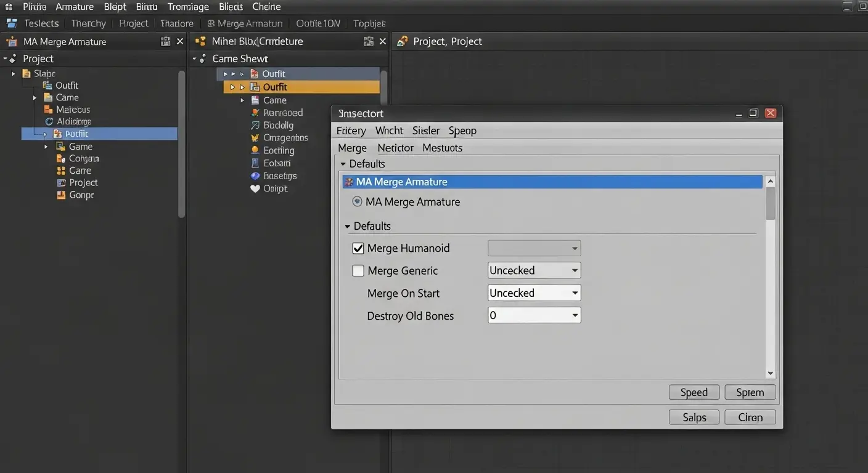Collapse the Defaults section in the dialog
The width and height of the screenshot is (868, 473).
[x=343, y=163]
